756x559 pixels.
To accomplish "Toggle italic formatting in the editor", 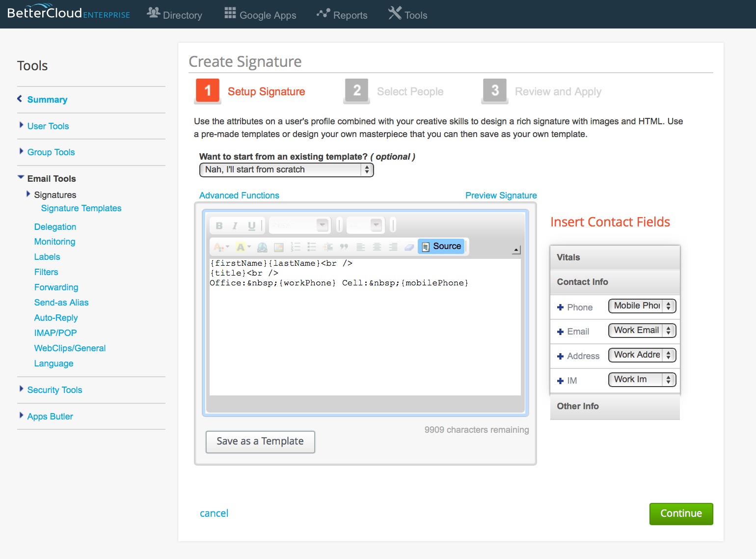I will point(235,225).
